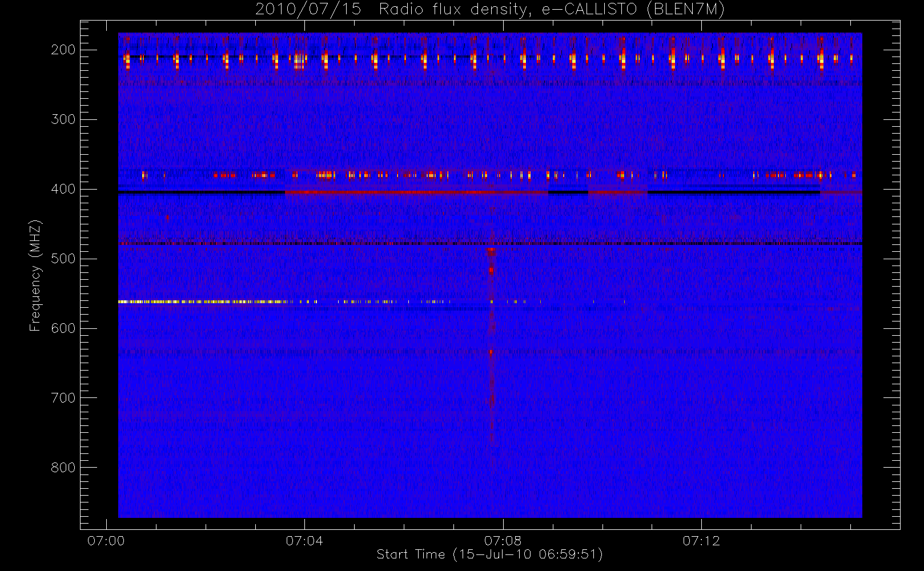Screen dimensions: 924x571
Task: Click the '700' frequency axis label
Action: (x=63, y=398)
